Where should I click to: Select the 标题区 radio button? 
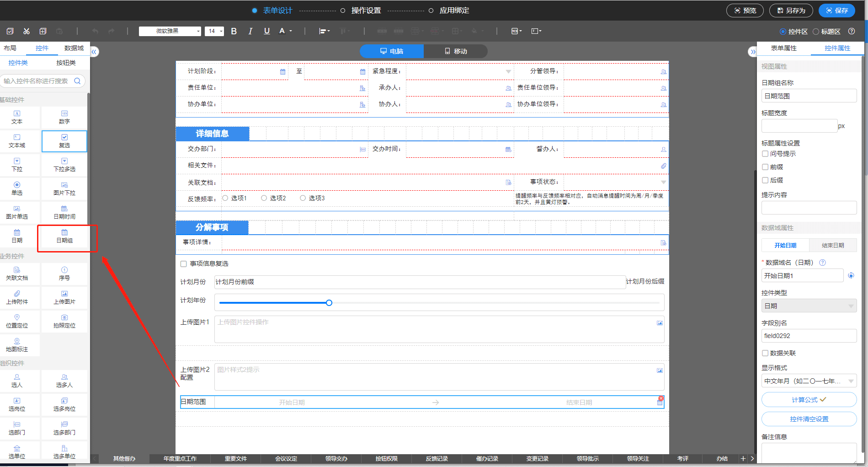816,32
